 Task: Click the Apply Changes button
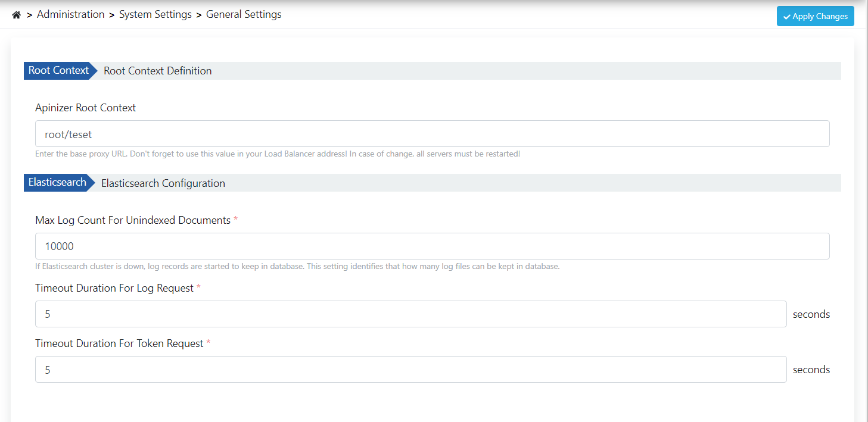click(815, 16)
